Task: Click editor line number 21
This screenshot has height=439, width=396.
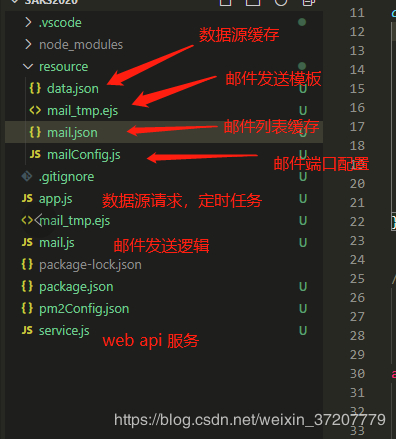Action: coord(357,203)
